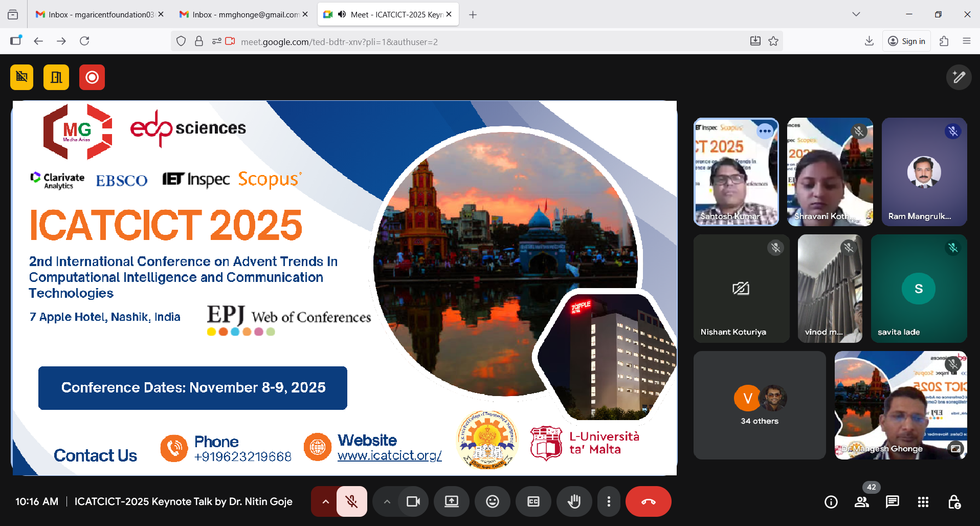Start presenting your screen
Viewport: 980px width, 526px height.
[x=452, y=501]
